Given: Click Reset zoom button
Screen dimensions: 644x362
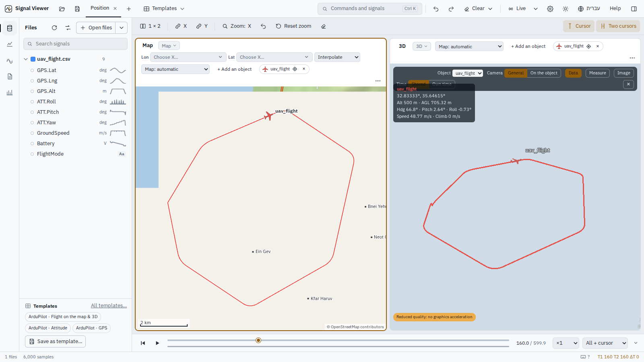Looking at the screenshot, I should pos(293,26).
